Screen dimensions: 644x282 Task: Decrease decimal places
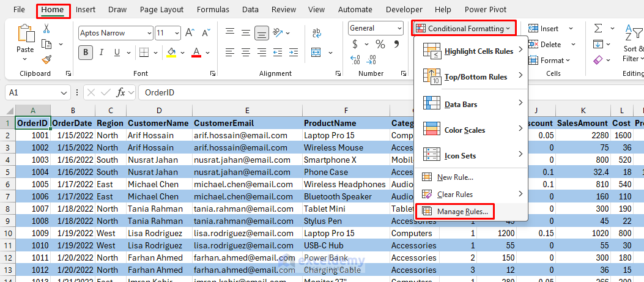(x=371, y=60)
